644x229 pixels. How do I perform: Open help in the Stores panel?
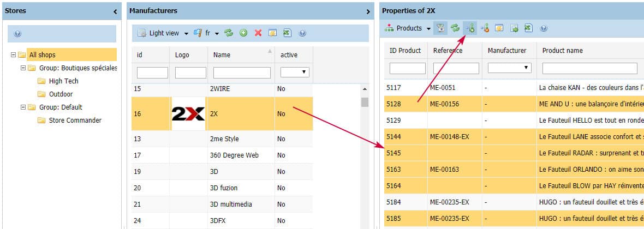point(17,34)
